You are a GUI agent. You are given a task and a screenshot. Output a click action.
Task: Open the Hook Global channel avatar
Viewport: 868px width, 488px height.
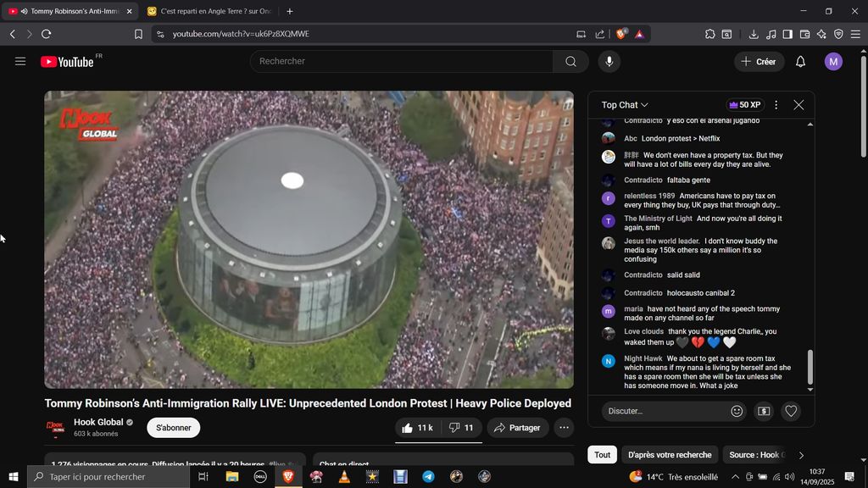(55, 428)
